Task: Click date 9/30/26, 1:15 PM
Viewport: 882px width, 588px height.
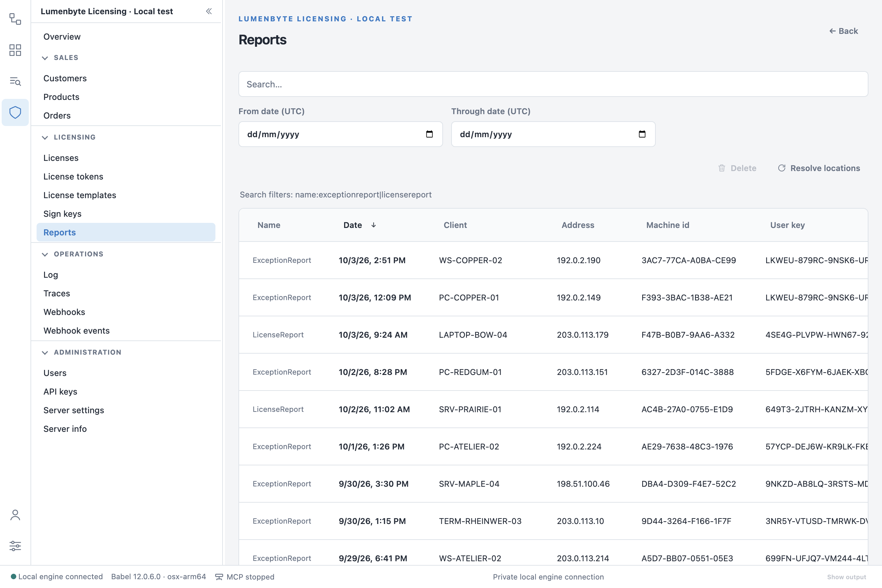Action: click(x=372, y=521)
